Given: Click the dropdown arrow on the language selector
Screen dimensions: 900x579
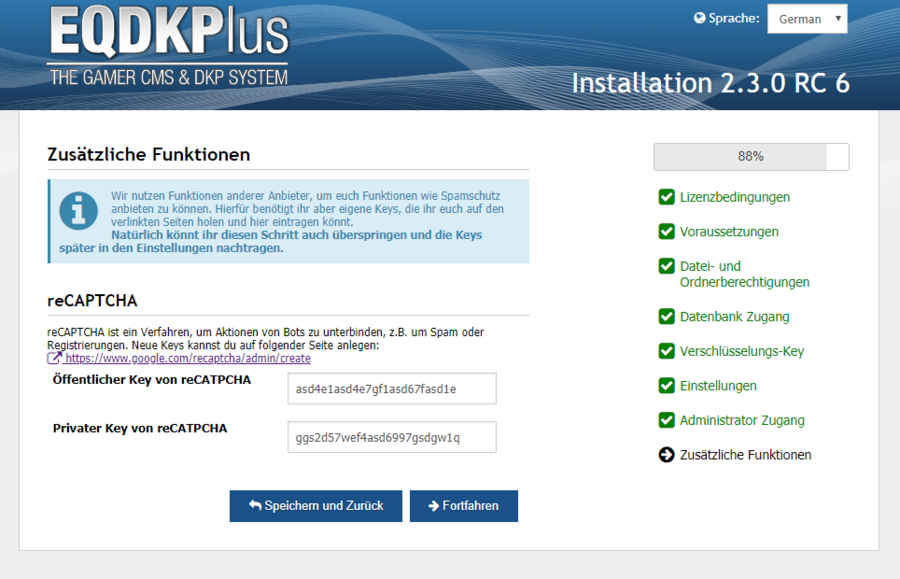Looking at the screenshot, I should 838,18.
